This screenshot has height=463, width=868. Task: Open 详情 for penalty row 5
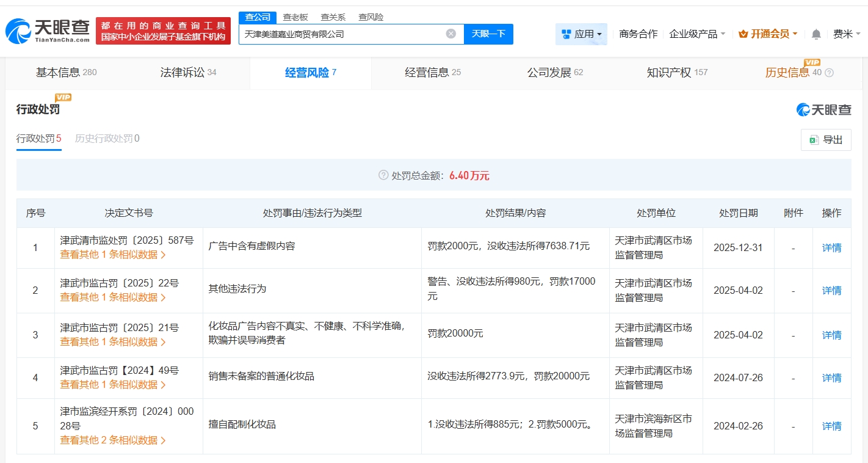pyautogui.click(x=831, y=426)
